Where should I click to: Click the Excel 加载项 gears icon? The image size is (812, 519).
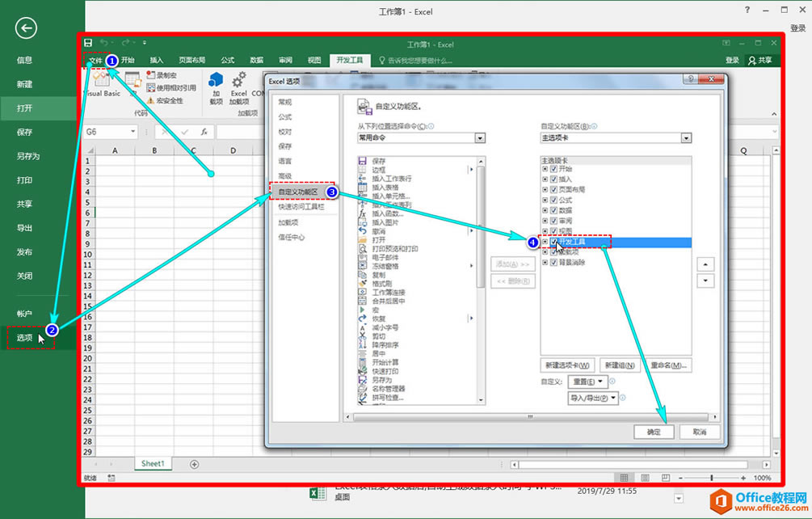pyautogui.click(x=238, y=80)
